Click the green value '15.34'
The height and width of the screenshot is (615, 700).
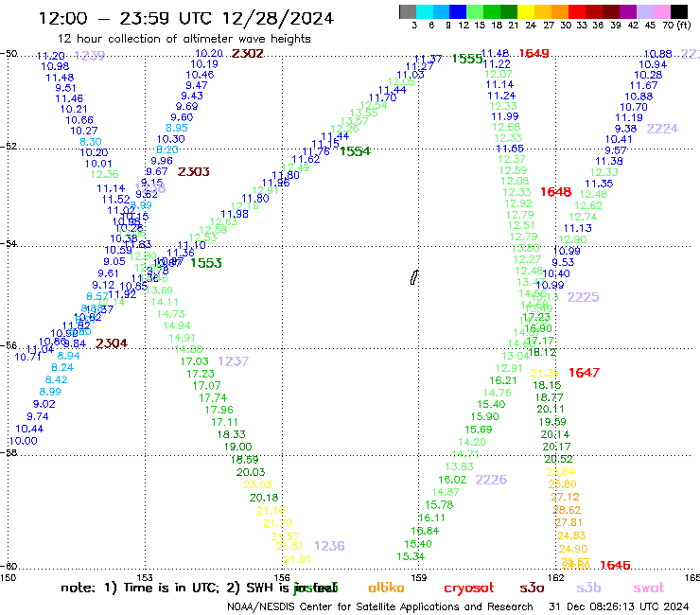(411, 556)
